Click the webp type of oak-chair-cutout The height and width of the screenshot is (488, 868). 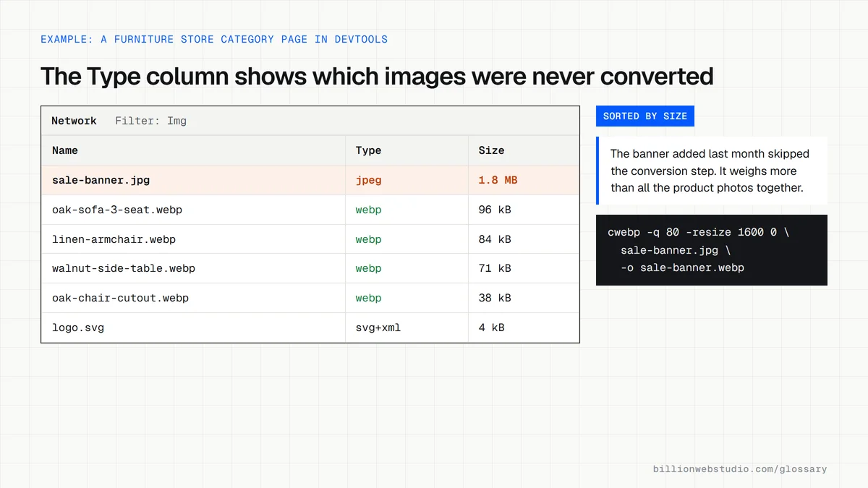[368, 298]
